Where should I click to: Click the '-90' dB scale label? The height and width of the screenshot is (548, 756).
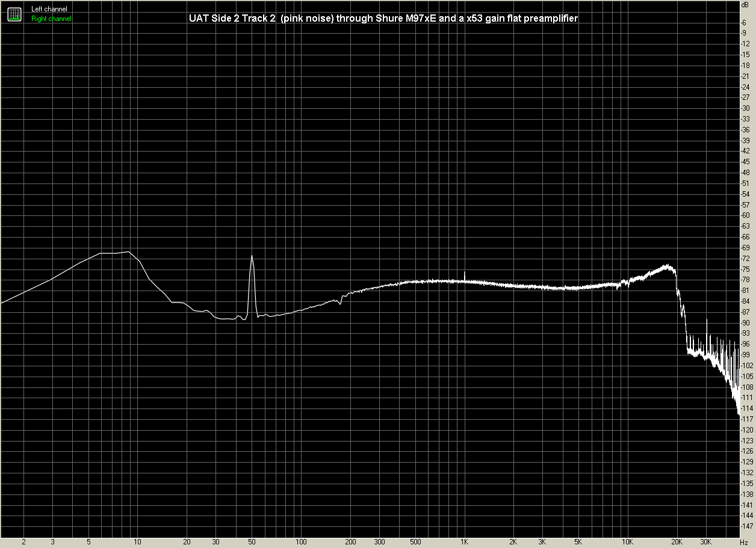[x=745, y=322]
